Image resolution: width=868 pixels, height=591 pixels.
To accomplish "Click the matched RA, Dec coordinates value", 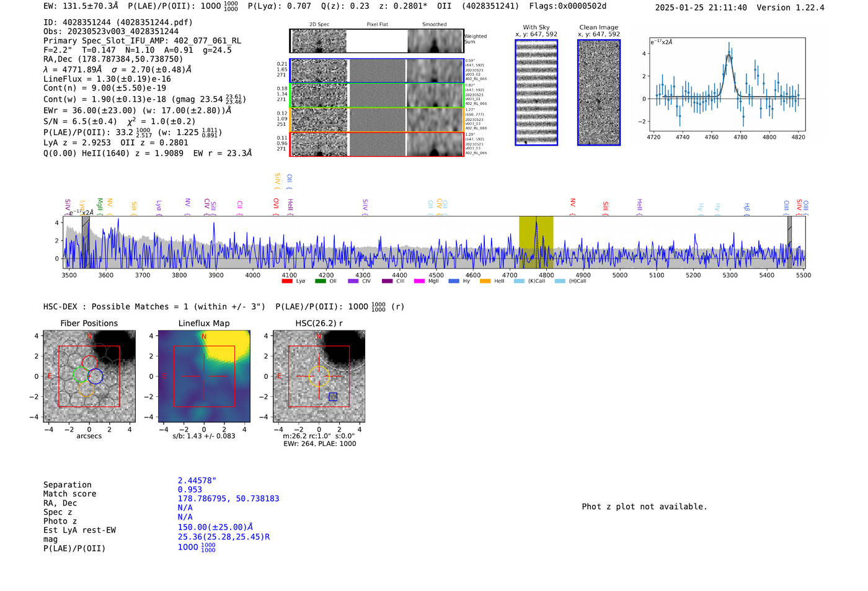I will pos(228,499).
